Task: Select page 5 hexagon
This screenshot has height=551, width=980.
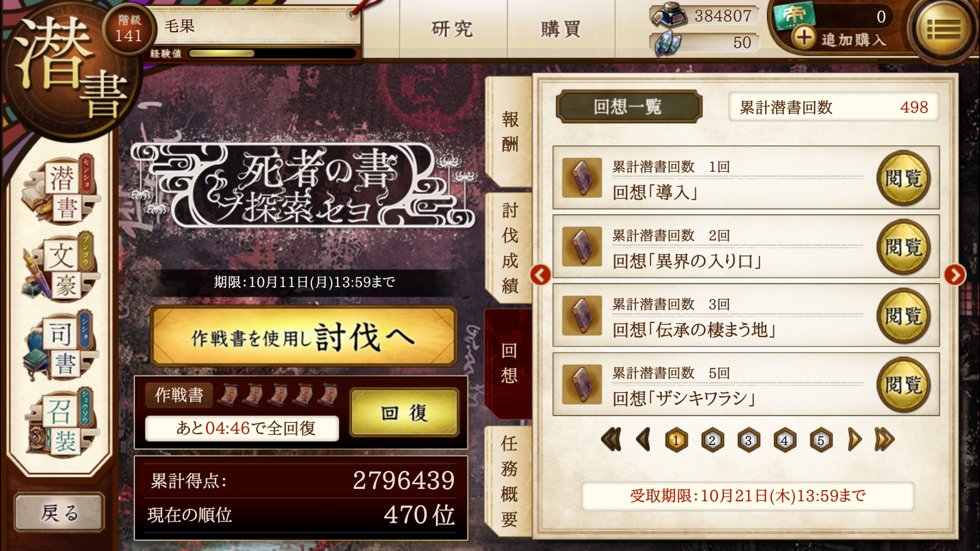Action: click(821, 440)
